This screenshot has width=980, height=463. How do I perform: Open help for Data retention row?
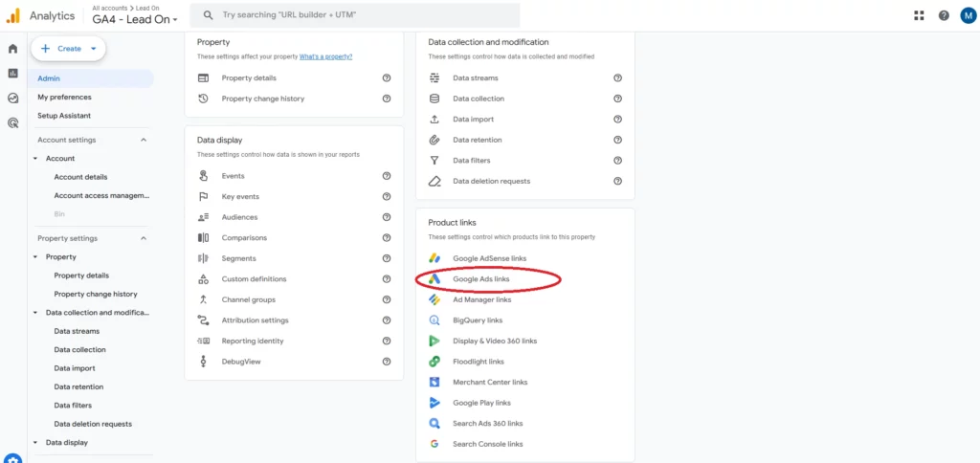coord(617,140)
